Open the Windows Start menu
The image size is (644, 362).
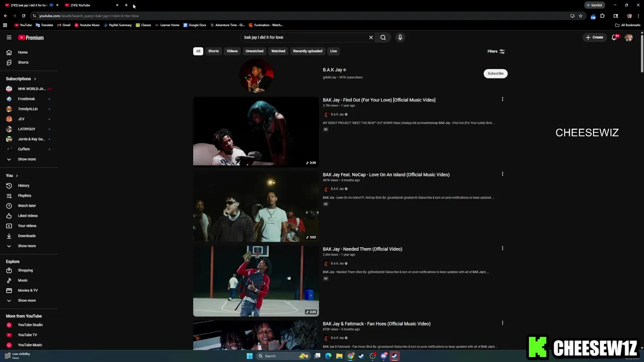249,356
